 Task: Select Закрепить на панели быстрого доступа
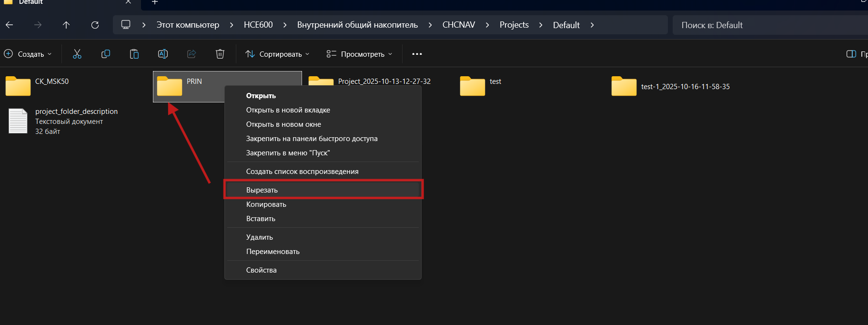tap(323, 139)
